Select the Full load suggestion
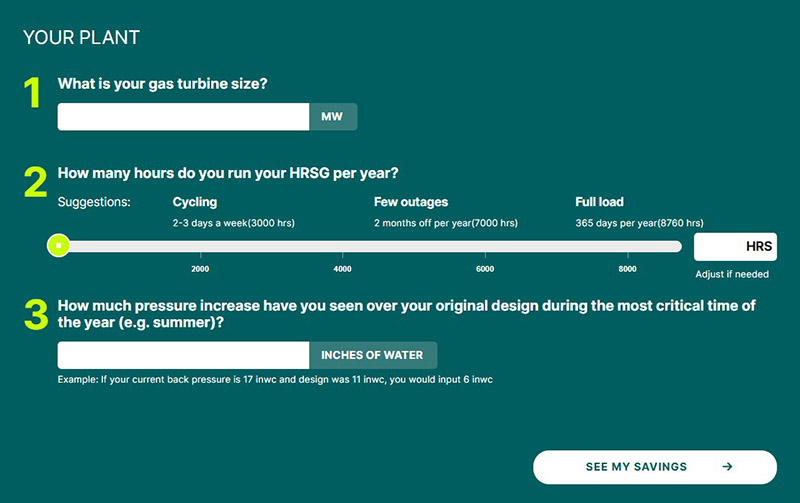 (599, 202)
